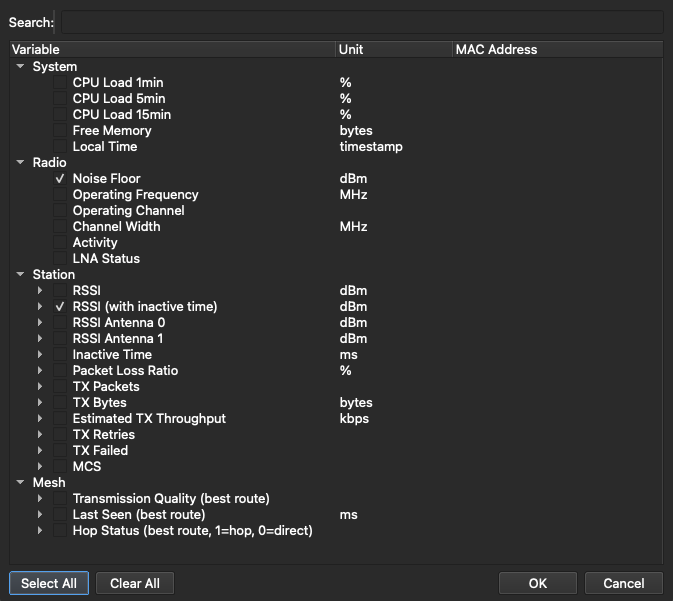This screenshot has height=601, width=673.
Task: Tick the Free Memory checkbox
Action: (61, 131)
